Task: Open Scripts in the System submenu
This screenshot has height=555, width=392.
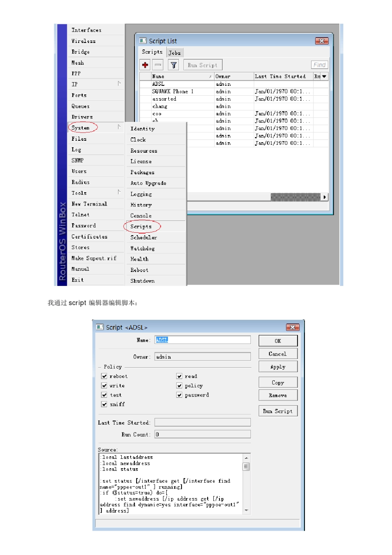Action: pos(156,227)
